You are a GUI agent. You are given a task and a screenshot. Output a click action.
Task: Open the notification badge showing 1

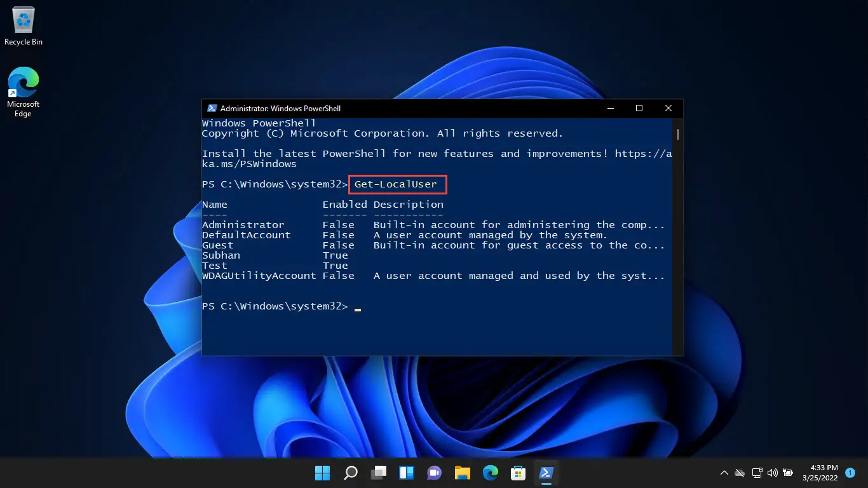(850, 473)
